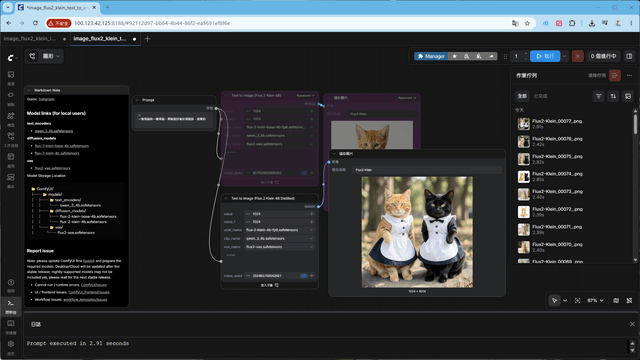Toggle the minimap icon
Viewport: 640px width, 360px height.
616,300
